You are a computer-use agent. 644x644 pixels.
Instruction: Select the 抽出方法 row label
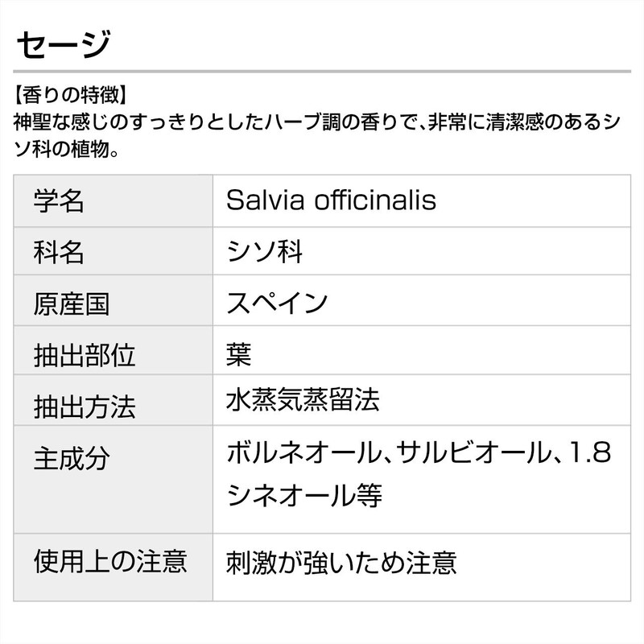pyautogui.click(x=85, y=406)
